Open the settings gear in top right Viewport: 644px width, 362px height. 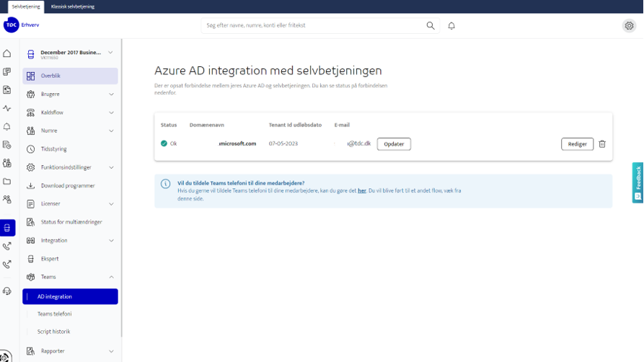[x=629, y=26]
